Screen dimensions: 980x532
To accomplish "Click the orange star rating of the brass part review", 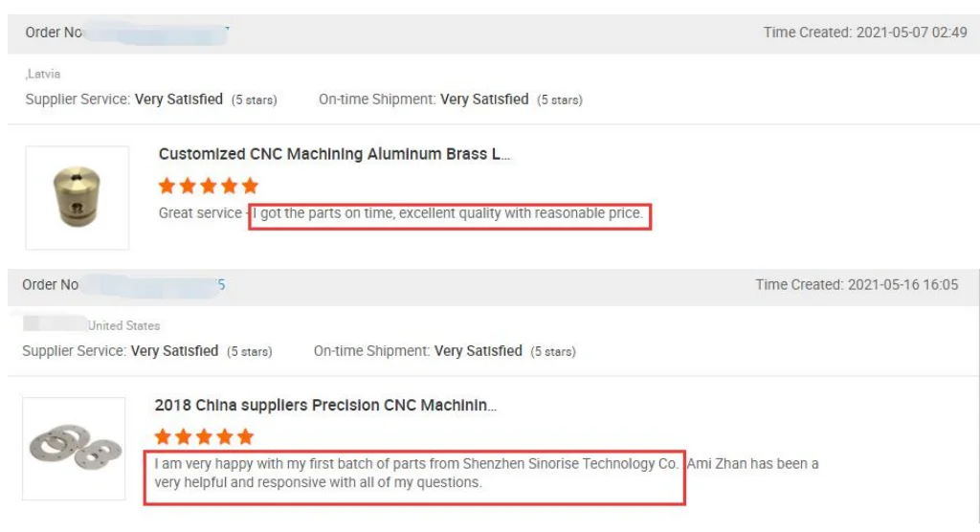I will [x=208, y=186].
